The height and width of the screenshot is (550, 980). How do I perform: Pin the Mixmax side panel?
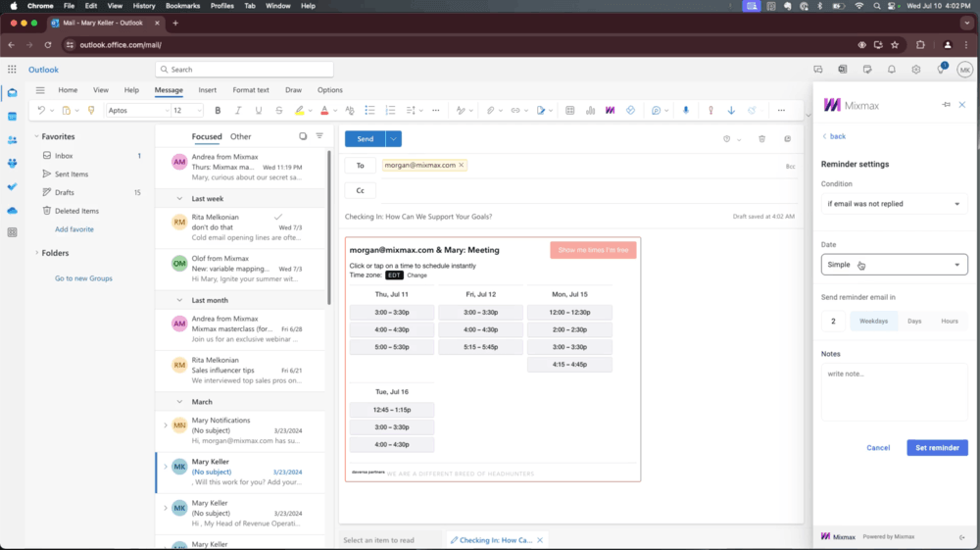946,105
